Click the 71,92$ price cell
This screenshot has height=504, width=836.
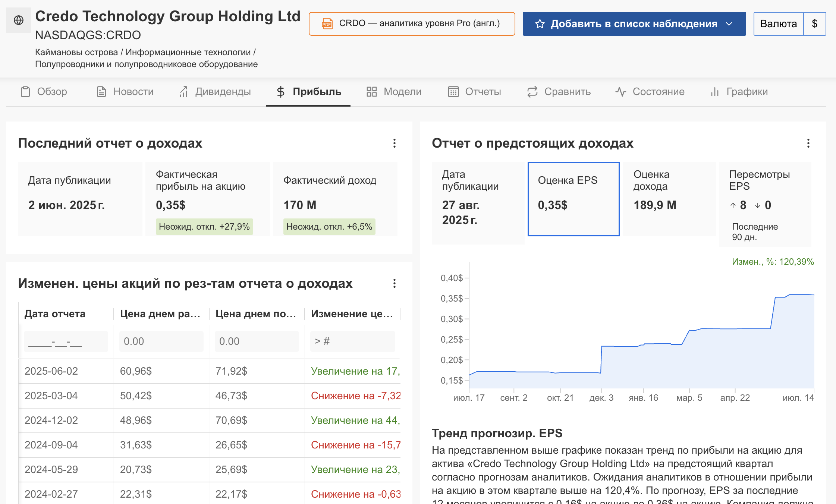(x=257, y=371)
